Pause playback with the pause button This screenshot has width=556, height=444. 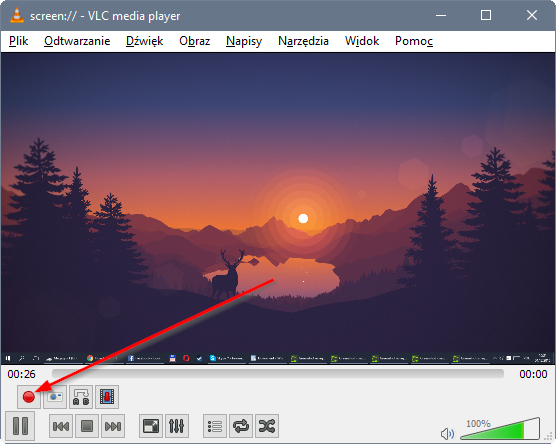pyautogui.click(x=20, y=426)
